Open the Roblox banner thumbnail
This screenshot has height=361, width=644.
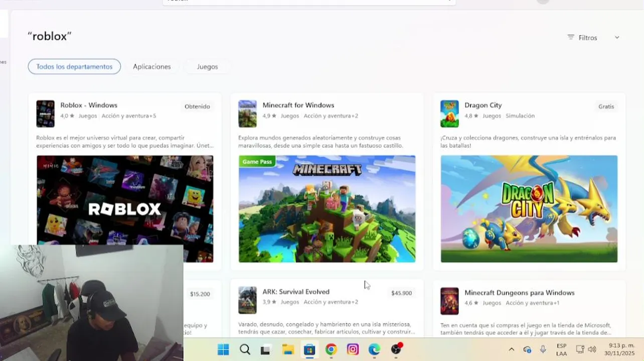pos(125,209)
